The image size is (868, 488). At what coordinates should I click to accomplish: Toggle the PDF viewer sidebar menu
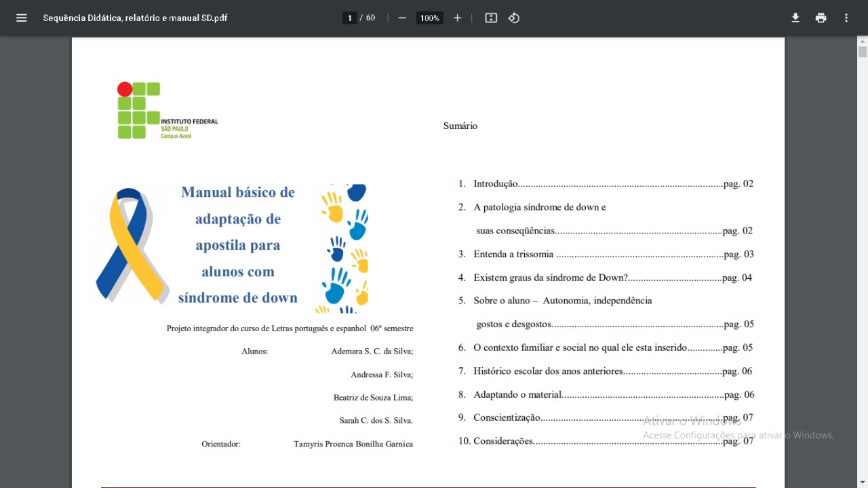point(22,18)
